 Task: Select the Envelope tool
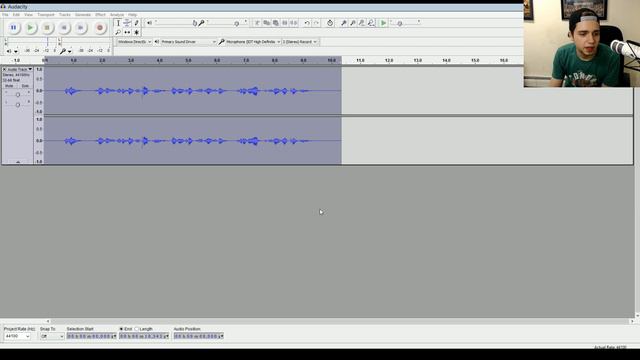point(127,23)
